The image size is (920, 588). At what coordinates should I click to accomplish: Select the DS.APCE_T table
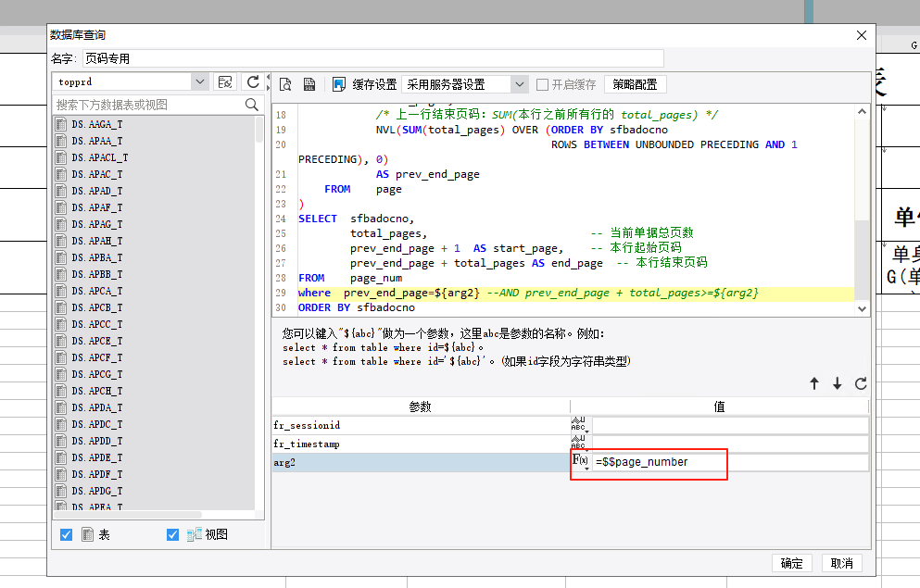tap(96, 341)
